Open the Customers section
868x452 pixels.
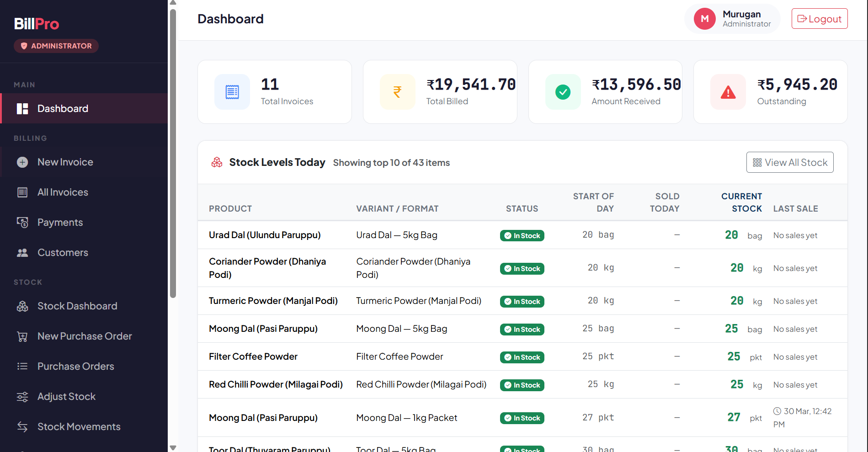(84, 253)
